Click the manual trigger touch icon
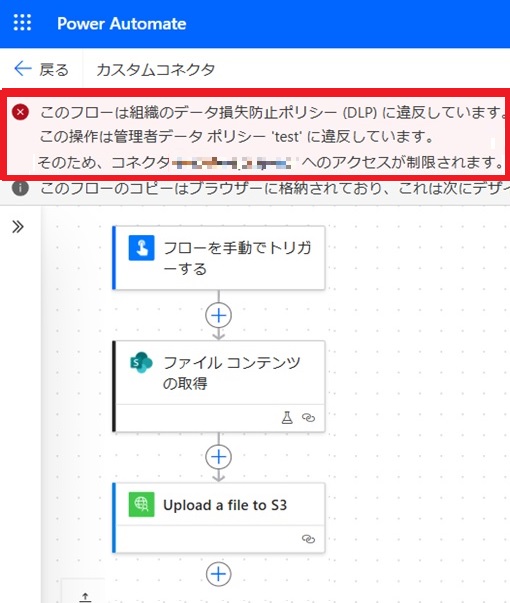This screenshot has height=603, width=510. pos(142,248)
